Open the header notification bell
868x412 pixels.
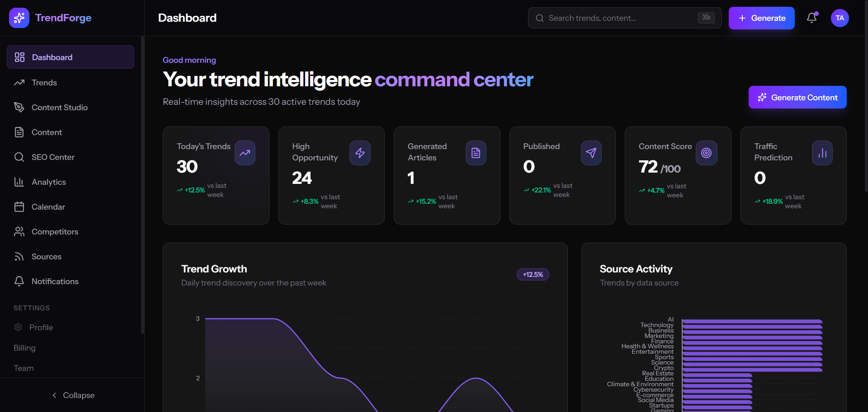[x=812, y=18]
